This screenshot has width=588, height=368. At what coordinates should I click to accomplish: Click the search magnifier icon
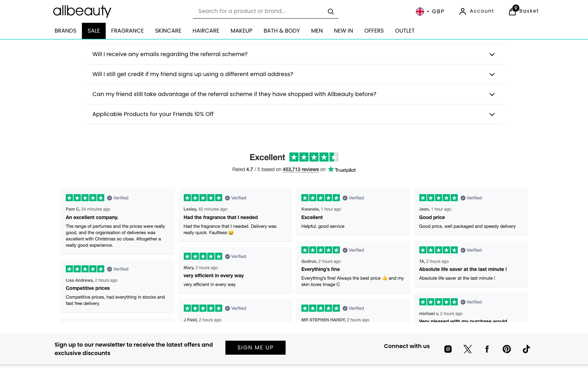(330, 12)
